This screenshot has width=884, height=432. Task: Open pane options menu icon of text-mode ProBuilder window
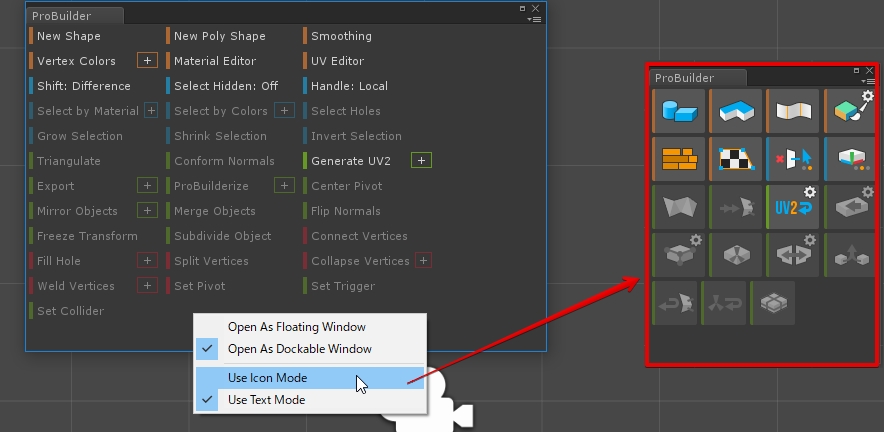coord(534,19)
